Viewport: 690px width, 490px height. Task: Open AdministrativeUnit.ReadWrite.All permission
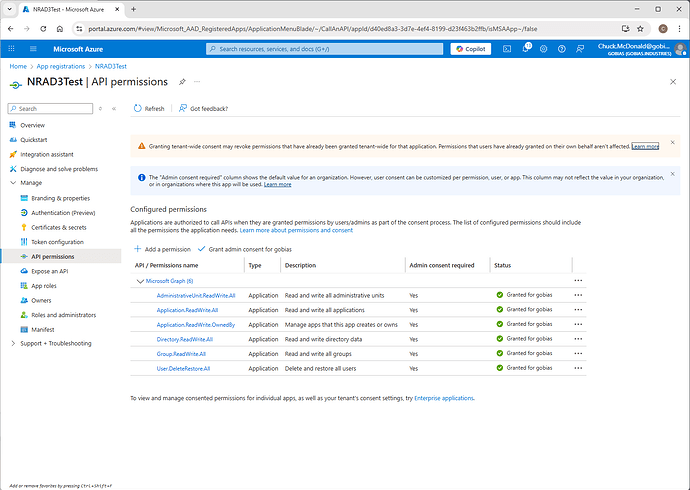point(196,296)
